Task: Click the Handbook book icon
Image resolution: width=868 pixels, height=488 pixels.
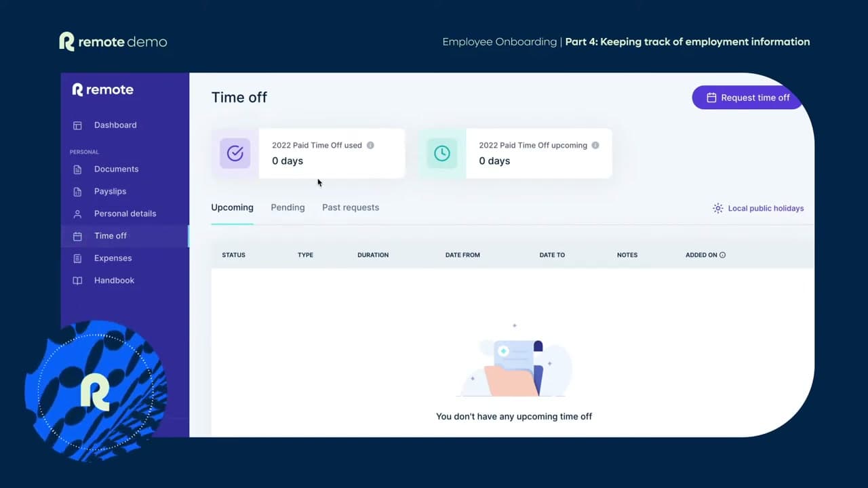Action: [77, 281]
